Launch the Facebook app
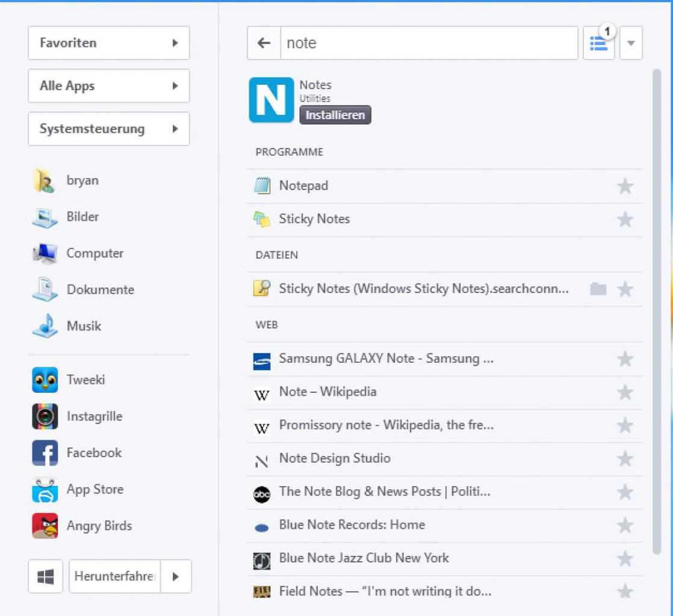Image resolution: width=673 pixels, height=616 pixels. click(x=77, y=453)
